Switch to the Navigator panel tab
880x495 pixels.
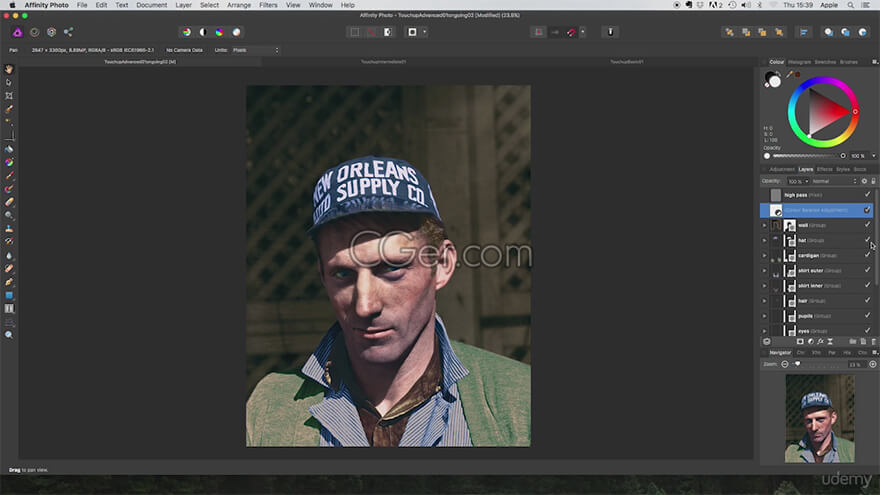780,353
